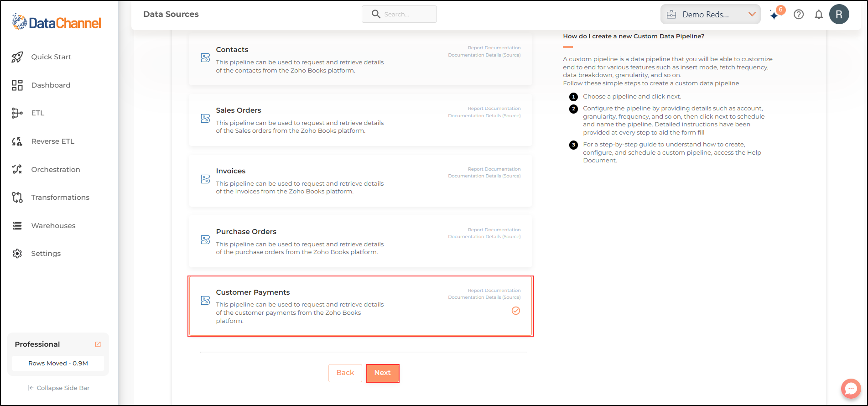Viewport: 868px width, 406px height.
Task: Click the Data Sources page title
Action: pos(171,14)
